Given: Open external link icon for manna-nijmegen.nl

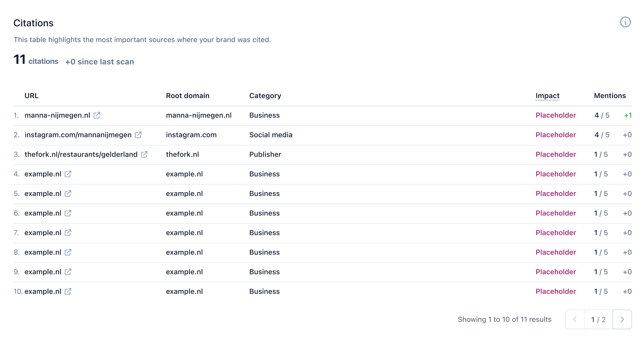Looking at the screenshot, I should pos(97,115).
